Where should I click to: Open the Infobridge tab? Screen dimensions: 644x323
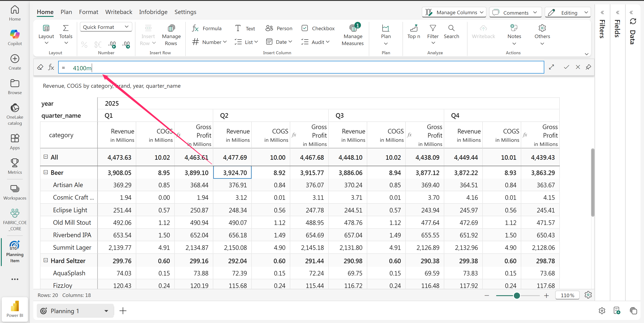click(x=153, y=12)
